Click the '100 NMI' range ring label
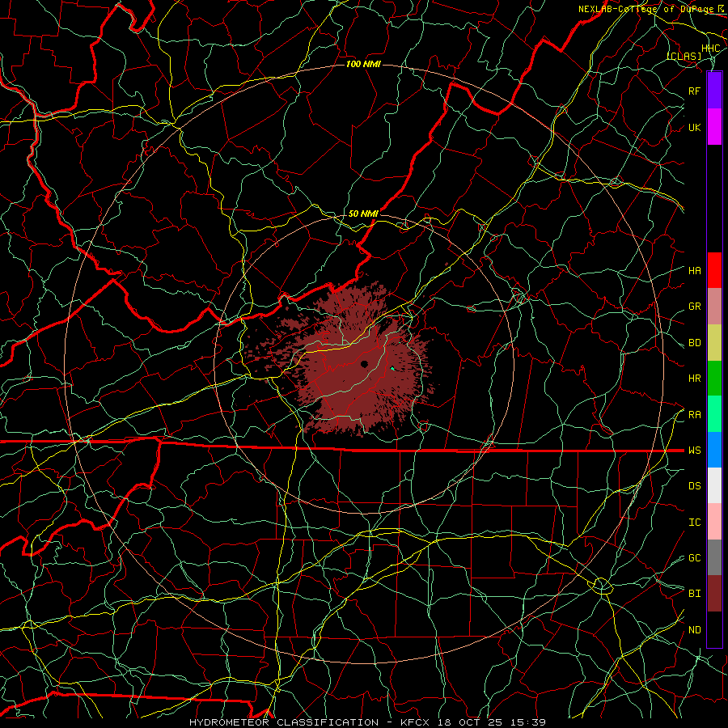728x728 pixels. point(363,64)
